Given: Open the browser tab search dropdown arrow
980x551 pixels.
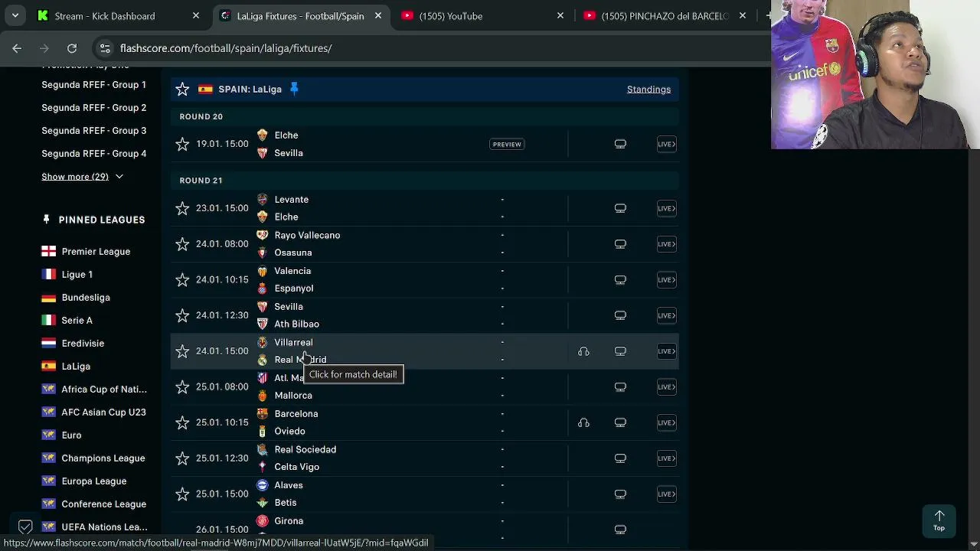Looking at the screenshot, I should 15,15.
